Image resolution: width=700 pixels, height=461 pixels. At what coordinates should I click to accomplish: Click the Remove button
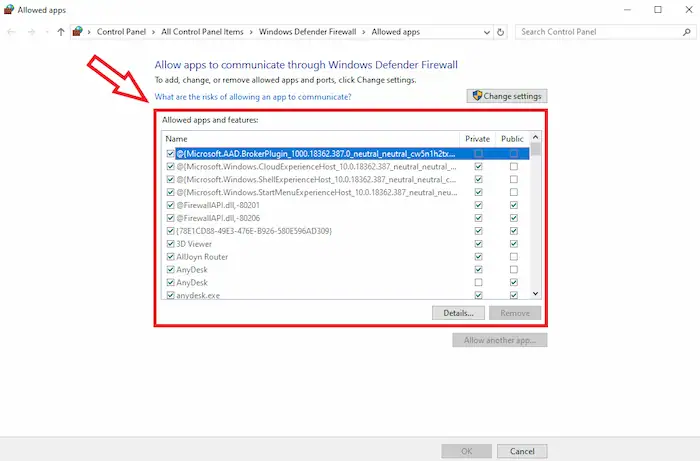(x=515, y=313)
